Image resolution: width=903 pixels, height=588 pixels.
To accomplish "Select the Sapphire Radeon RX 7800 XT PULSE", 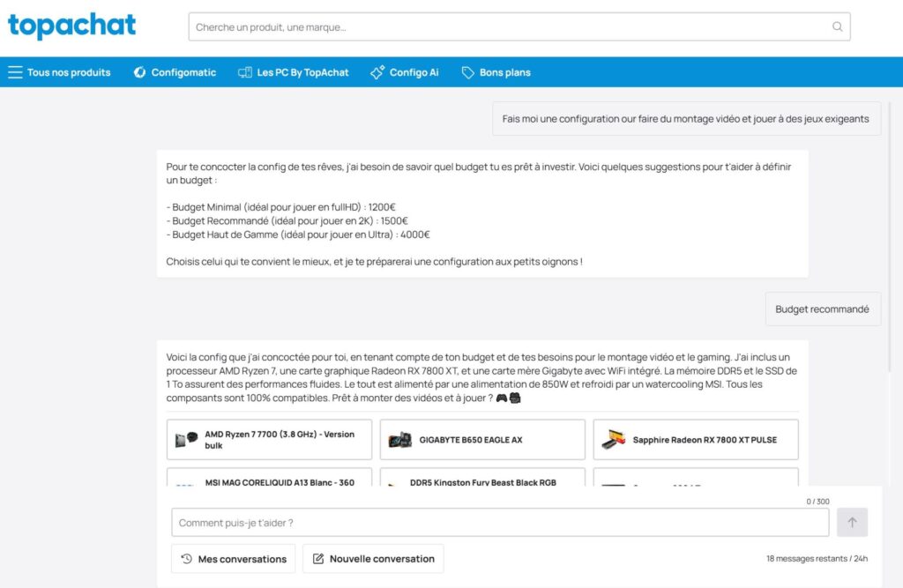I will click(x=695, y=439).
